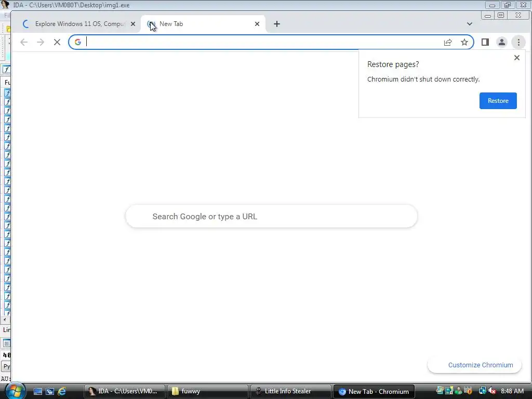
Task: Select the New Tab browser tab
Action: pyautogui.click(x=203, y=24)
